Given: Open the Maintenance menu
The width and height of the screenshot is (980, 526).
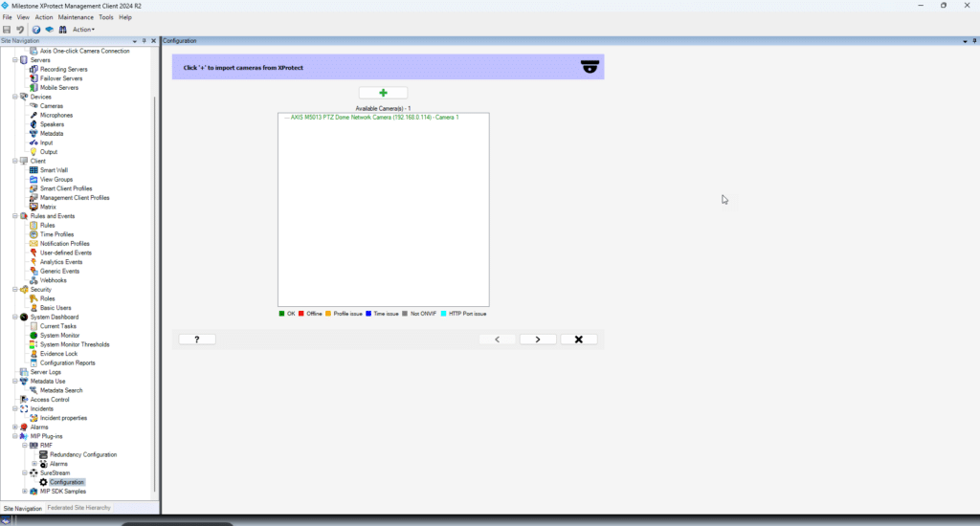Looking at the screenshot, I should 76,17.
